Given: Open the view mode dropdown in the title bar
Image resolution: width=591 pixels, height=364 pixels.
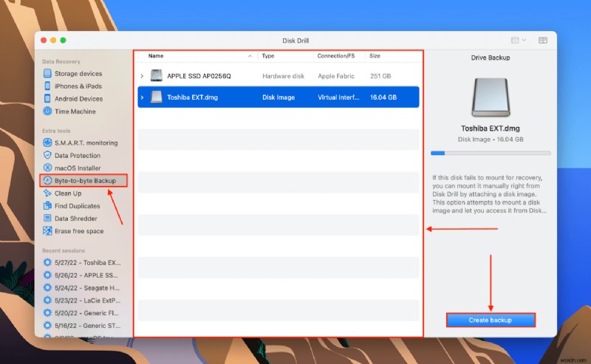Looking at the screenshot, I should (x=519, y=41).
